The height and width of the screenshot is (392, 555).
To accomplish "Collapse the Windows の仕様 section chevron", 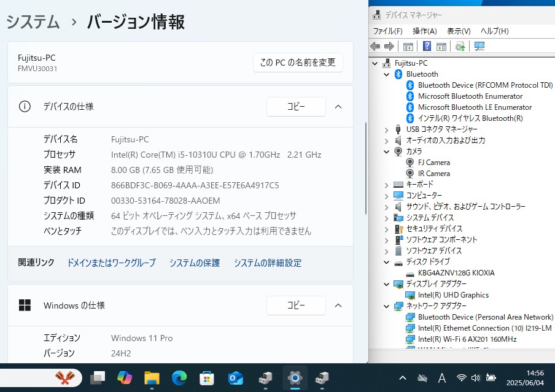I will 338,306.
